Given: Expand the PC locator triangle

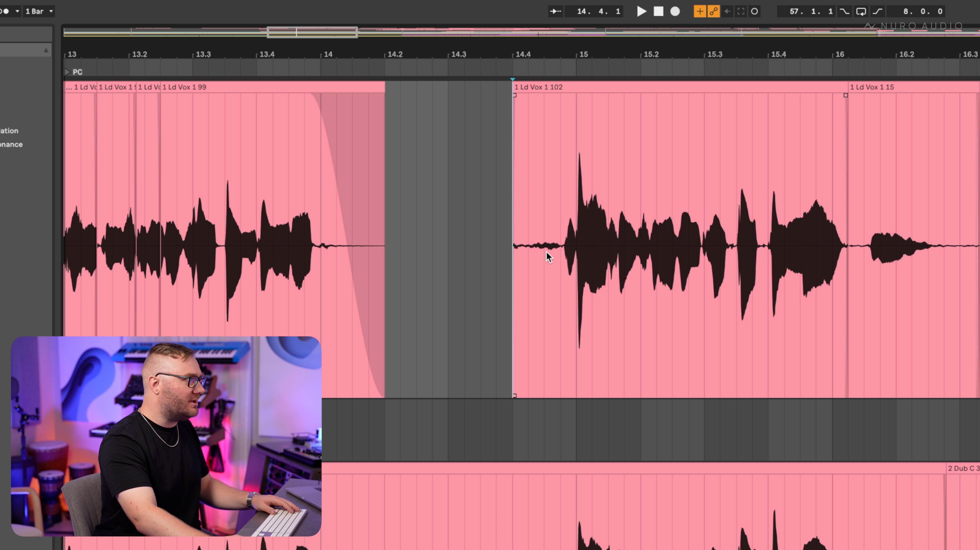Looking at the screenshot, I should coord(67,72).
